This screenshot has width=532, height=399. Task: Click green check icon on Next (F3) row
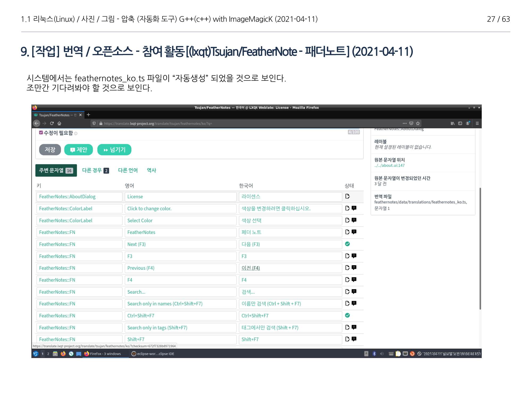click(x=347, y=244)
